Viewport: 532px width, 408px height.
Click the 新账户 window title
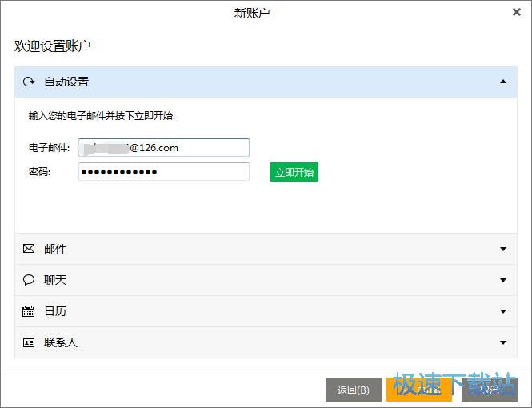252,14
